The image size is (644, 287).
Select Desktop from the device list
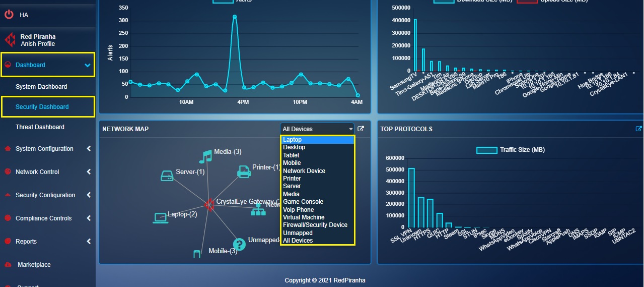318,147
